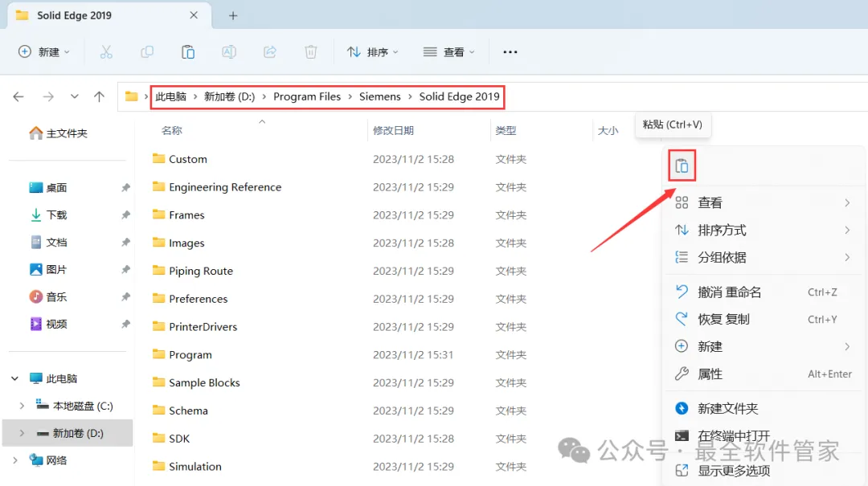Click 此电脑 in the address bar
The width and height of the screenshot is (868, 486).
click(x=170, y=97)
